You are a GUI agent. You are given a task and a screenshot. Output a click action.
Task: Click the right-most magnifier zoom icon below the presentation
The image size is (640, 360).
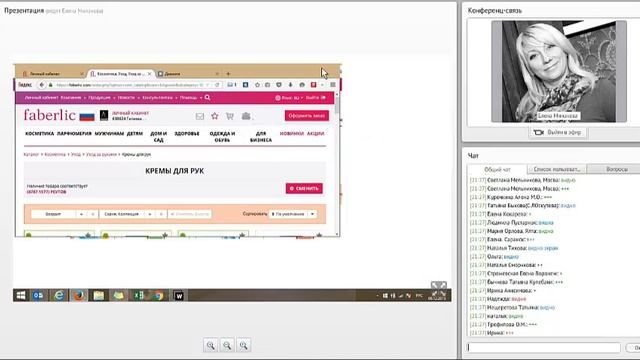244,345
